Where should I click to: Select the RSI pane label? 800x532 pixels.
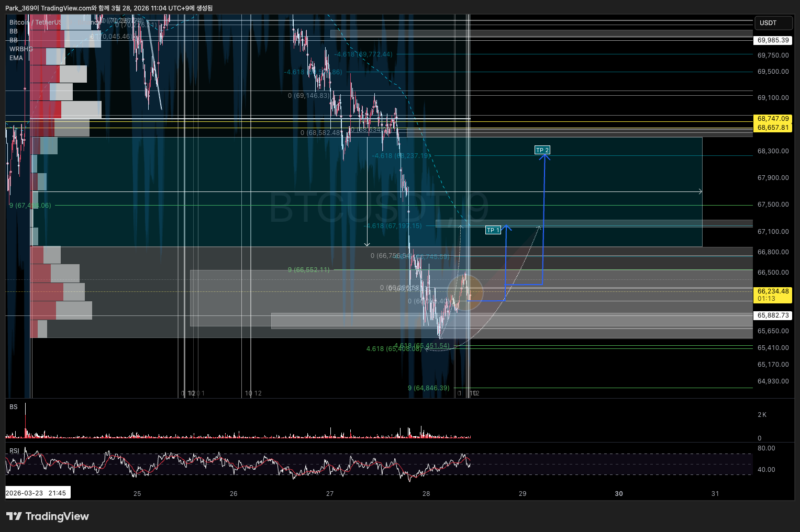coord(14,451)
